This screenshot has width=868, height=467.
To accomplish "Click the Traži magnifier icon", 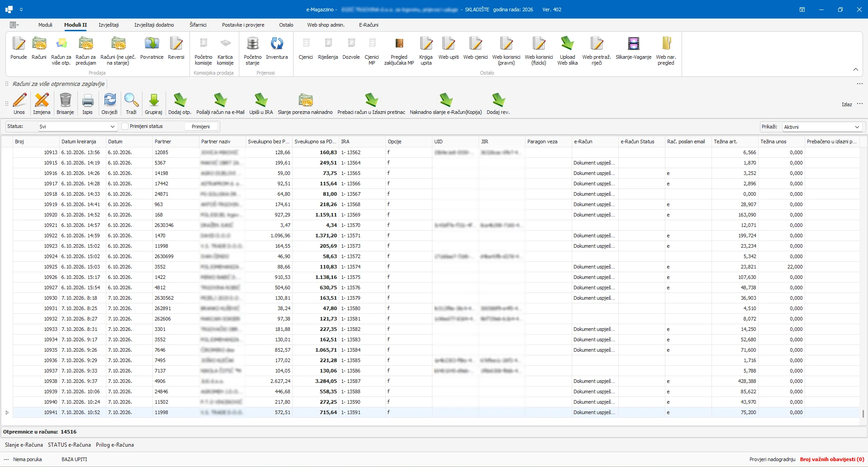I will [131, 100].
